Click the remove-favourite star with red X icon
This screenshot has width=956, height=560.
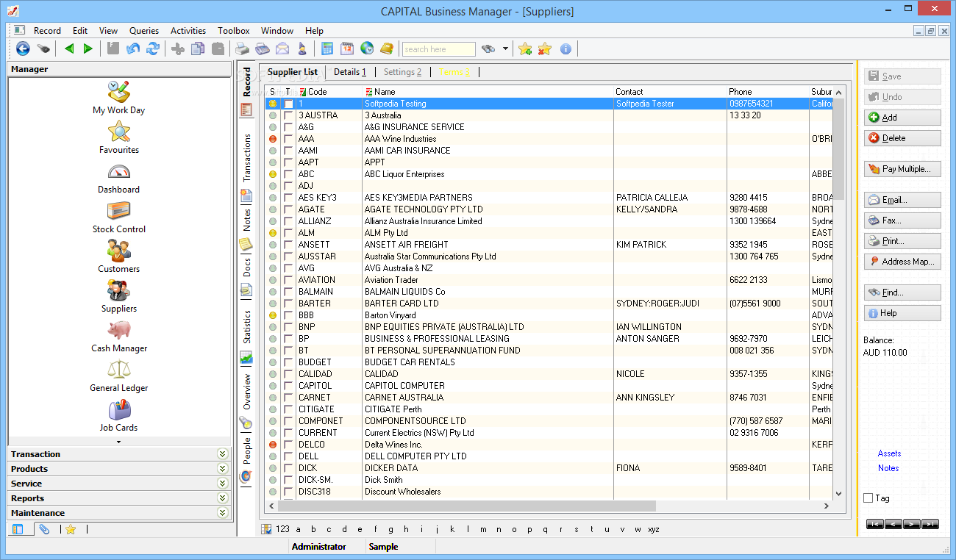tap(545, 49)
